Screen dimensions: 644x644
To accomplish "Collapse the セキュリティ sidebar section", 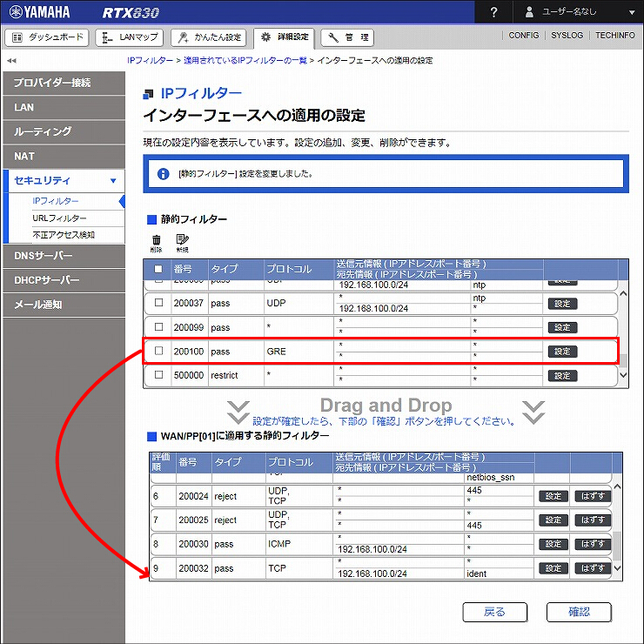I will point(64,181).
